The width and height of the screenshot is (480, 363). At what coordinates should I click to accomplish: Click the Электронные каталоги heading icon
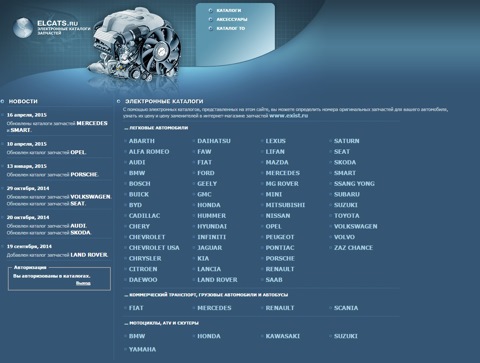point(119,101)
